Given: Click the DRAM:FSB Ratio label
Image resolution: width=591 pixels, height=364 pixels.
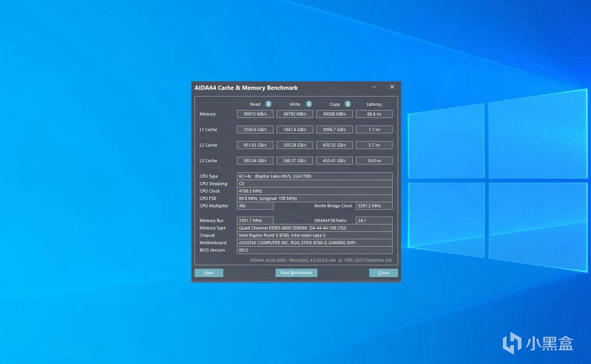Looking at the screenshot, I should point(330,221).
